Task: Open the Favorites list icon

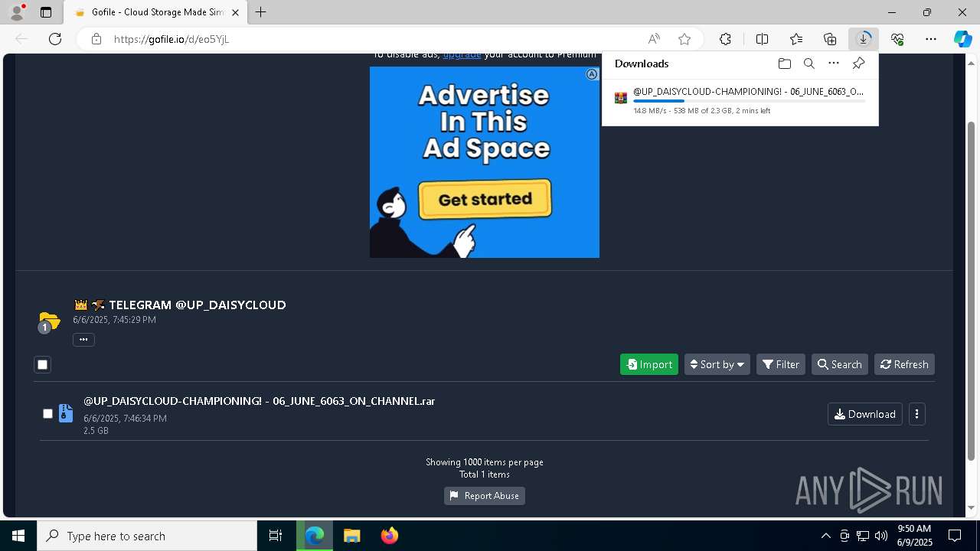Action: pos(796,39)
